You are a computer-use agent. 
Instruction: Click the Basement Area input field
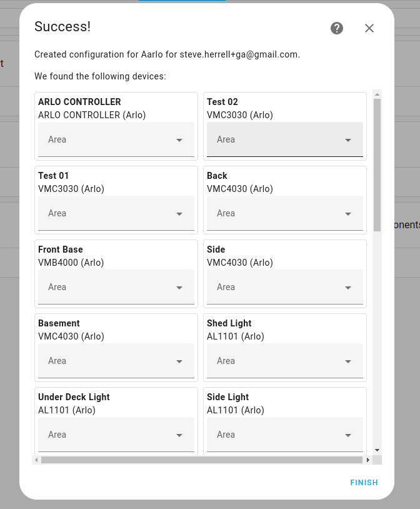click(x=106, y=361)
